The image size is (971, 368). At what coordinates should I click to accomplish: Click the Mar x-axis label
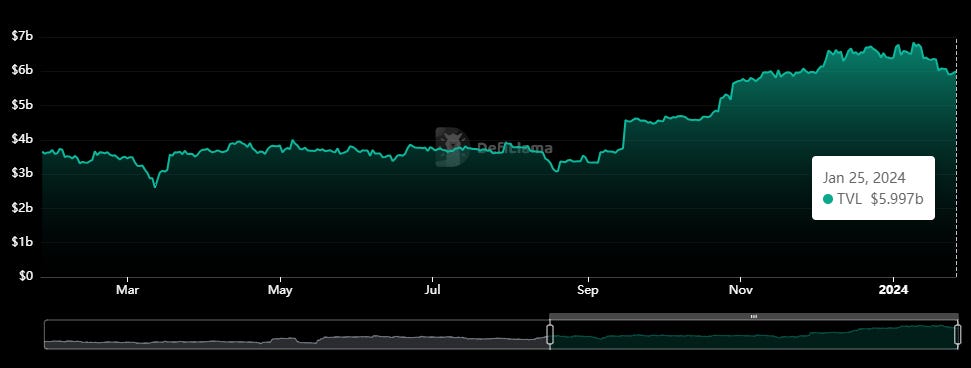127,289
